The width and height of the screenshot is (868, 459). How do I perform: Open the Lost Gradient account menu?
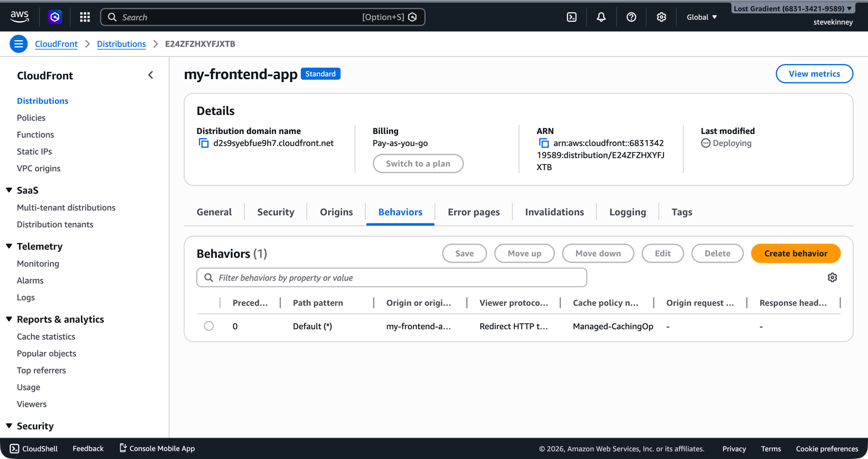[x=793, y=9]
